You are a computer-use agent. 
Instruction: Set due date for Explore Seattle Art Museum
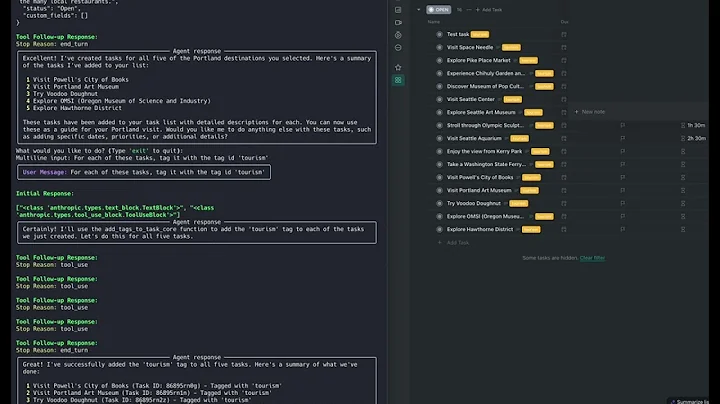click(x=564, y=112)
